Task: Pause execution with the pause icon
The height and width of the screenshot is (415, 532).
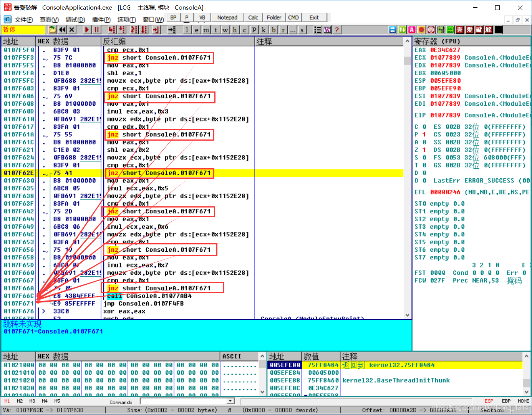Action: [x=97, y=30]
